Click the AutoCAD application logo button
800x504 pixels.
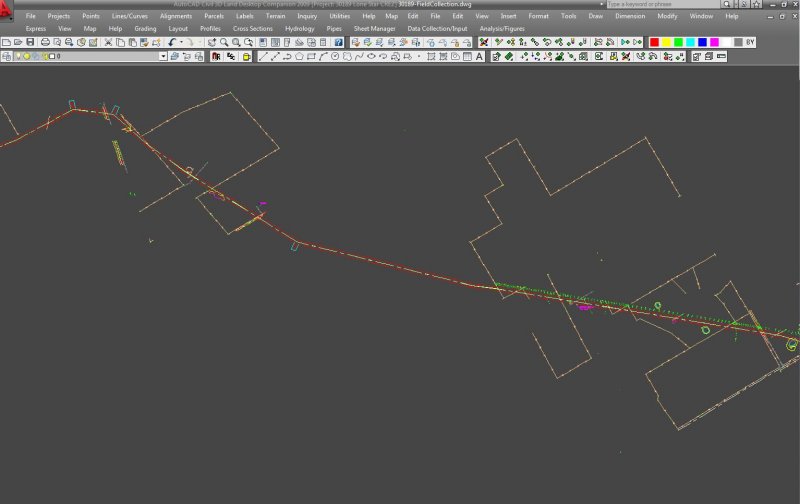coord(5,9)
